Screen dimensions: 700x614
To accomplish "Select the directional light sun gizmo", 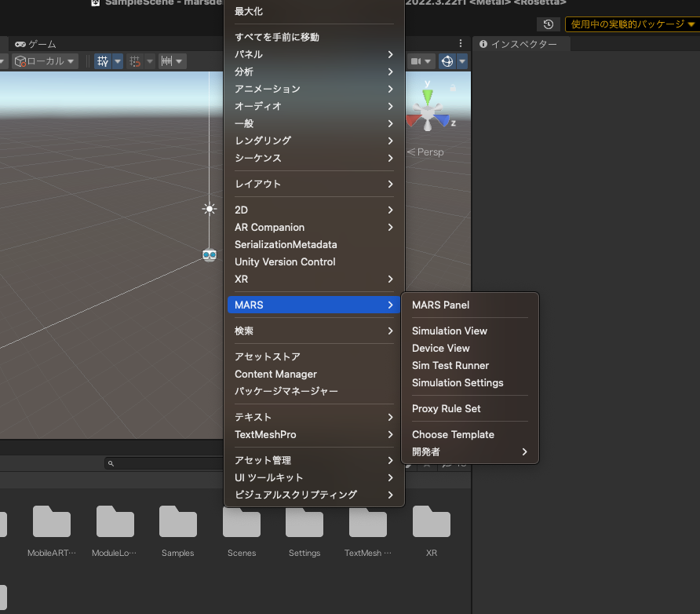I will (210, 209).
